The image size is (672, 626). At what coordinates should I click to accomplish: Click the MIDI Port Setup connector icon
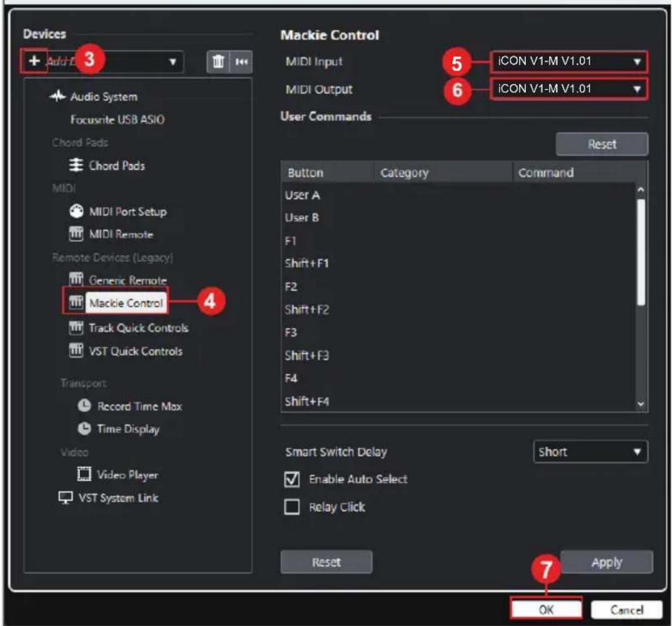click(x=76, y=211)
